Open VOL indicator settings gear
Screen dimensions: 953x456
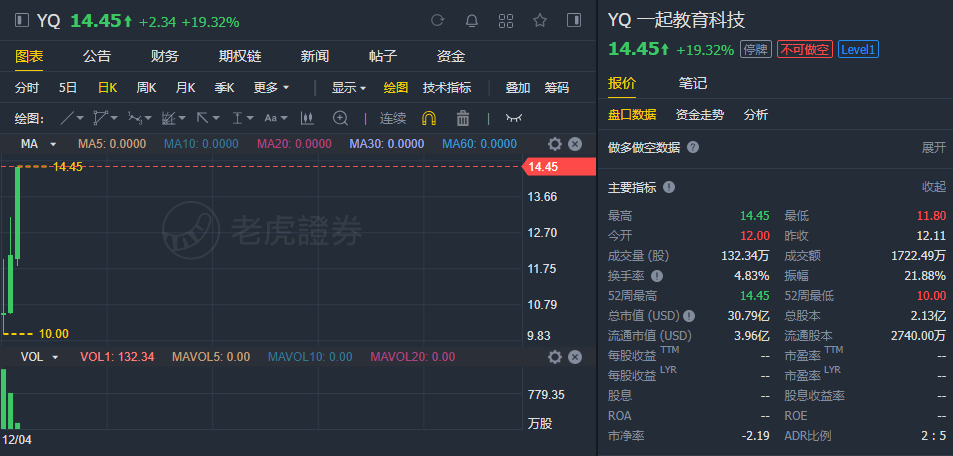point(554,357)
